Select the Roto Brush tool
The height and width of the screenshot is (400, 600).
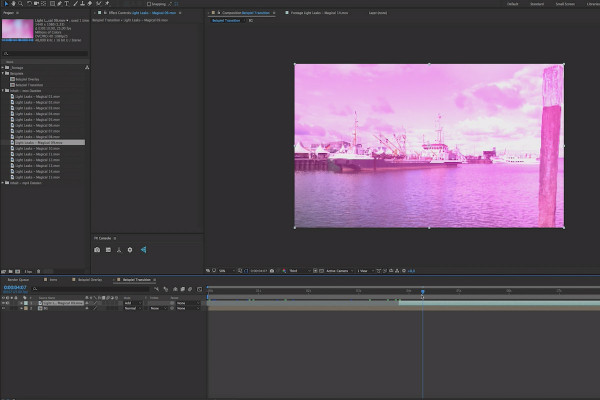tap(99, 3)
